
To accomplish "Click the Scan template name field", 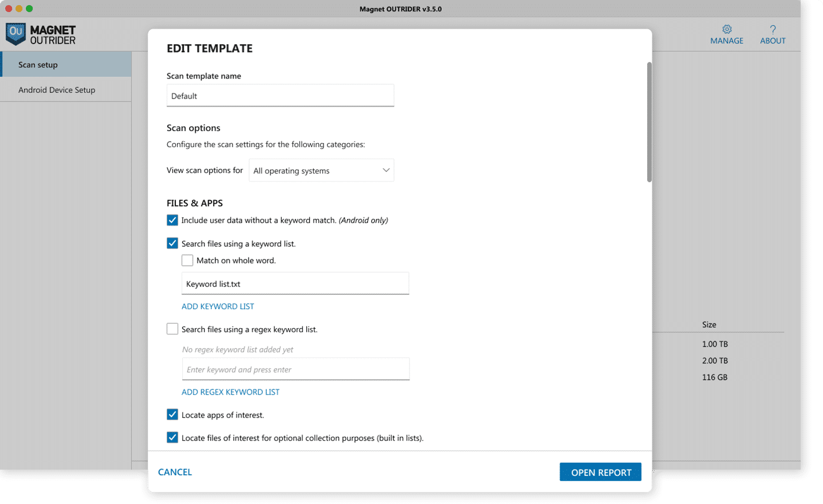I will (x=280, y=96).
